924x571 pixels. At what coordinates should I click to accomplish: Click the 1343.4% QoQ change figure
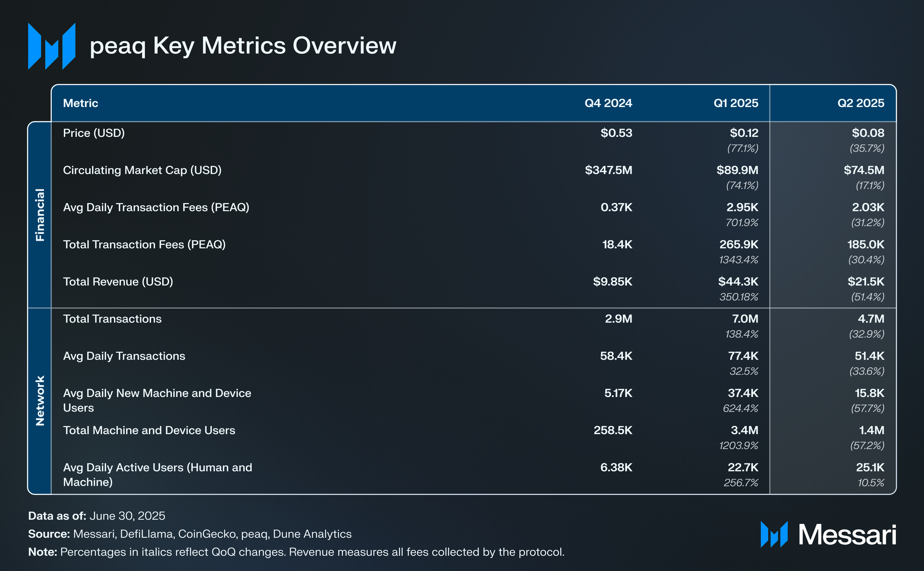[739, 260]
